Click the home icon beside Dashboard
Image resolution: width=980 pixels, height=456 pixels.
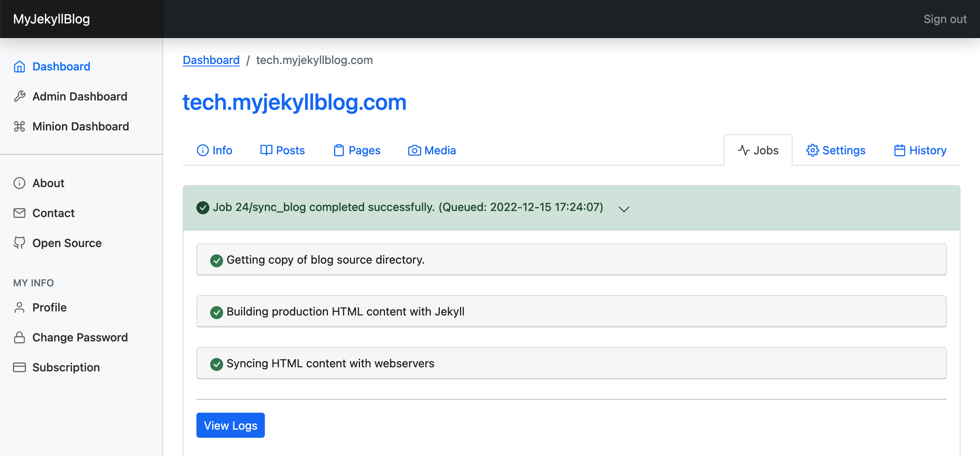pyautogui.click(x=19, y=66)
